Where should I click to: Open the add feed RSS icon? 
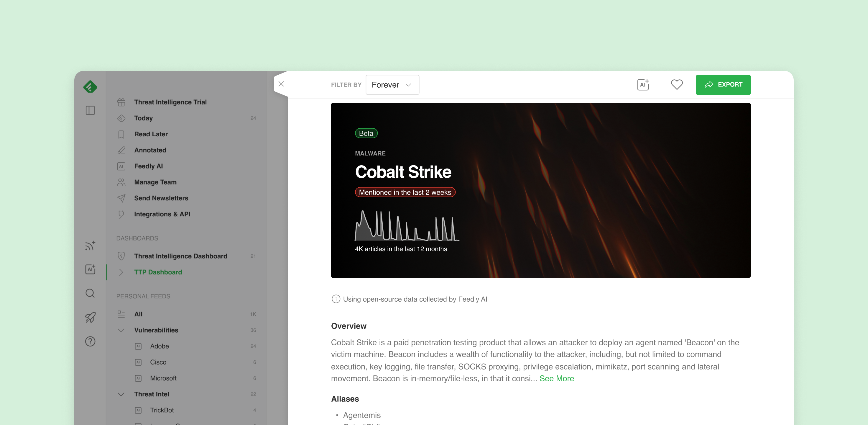(90, 246)
